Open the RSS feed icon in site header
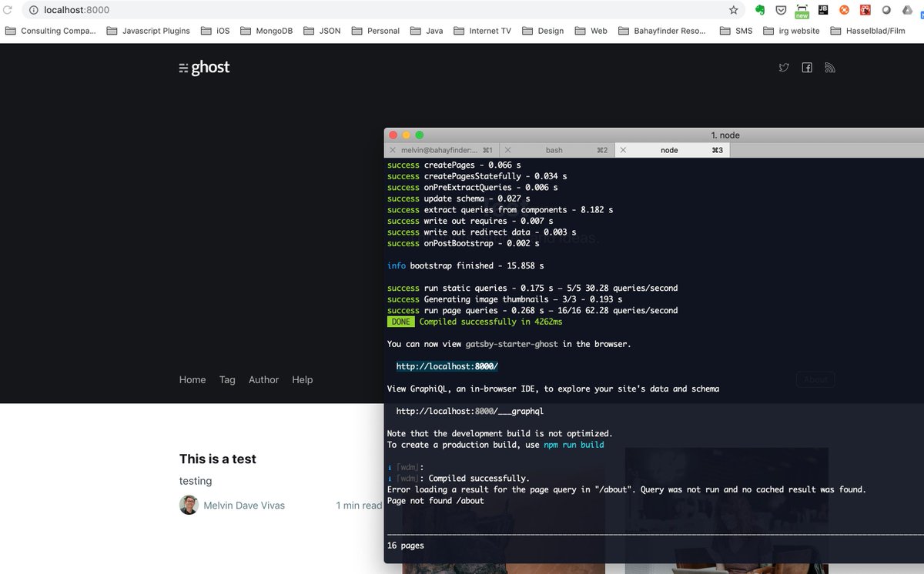The width and height of the screenshot is (924, 574). 830,68
